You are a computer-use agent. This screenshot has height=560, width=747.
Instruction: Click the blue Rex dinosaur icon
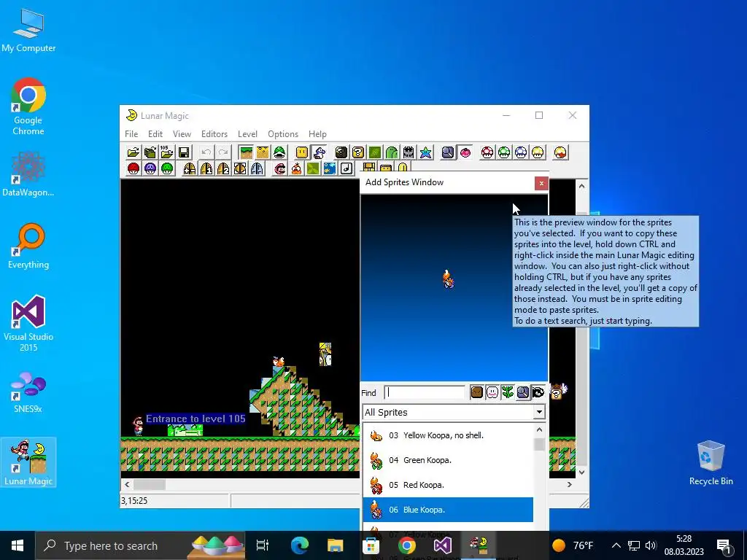point(320,152)
